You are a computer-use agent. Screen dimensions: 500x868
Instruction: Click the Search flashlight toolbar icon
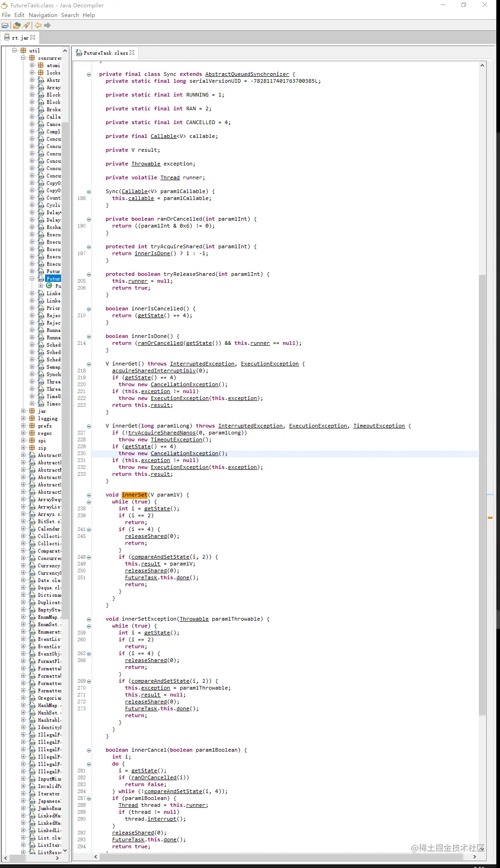pyautogui.click(x=26, y=25)
